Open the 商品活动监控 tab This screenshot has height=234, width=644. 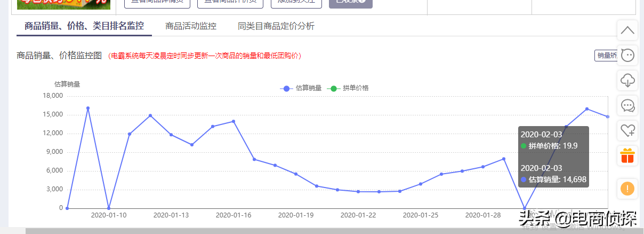191,26
